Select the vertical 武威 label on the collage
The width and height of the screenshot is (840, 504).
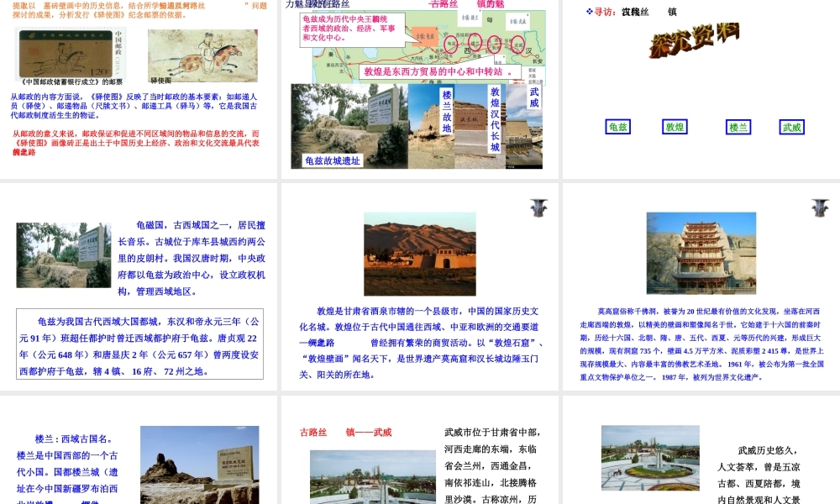[x=534, y=97]
